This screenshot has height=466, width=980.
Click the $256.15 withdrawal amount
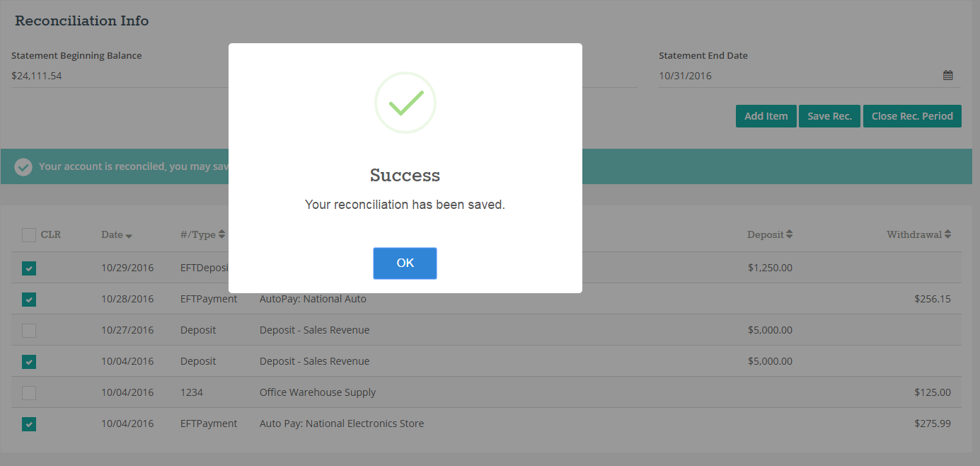[933, 299]
